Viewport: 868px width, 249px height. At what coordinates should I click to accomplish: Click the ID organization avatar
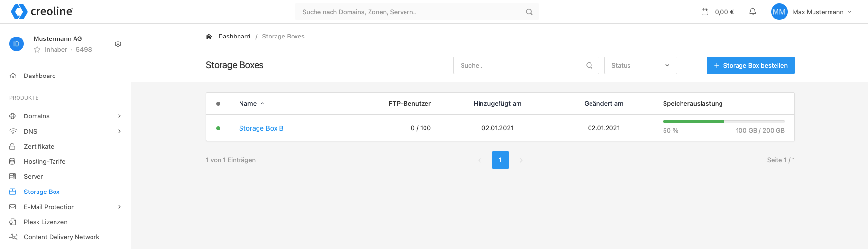pos(17,44)
